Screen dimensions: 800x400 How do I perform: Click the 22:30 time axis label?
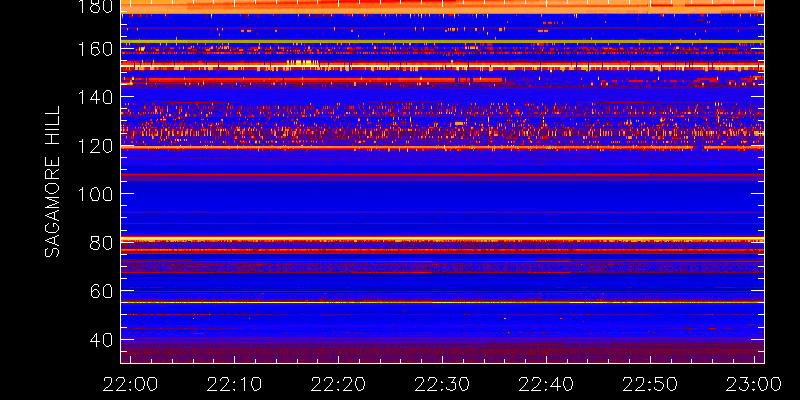442,384
